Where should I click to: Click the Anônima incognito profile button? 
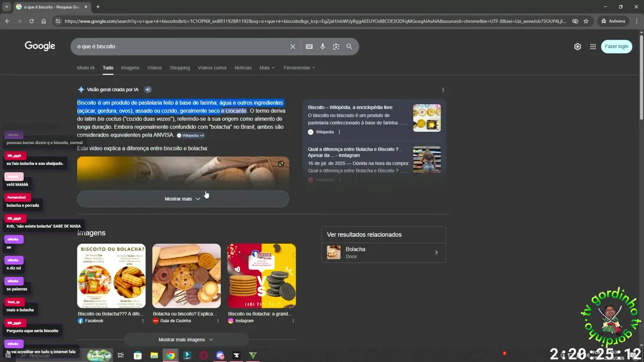pyautogui.click(x=613, y=21)
